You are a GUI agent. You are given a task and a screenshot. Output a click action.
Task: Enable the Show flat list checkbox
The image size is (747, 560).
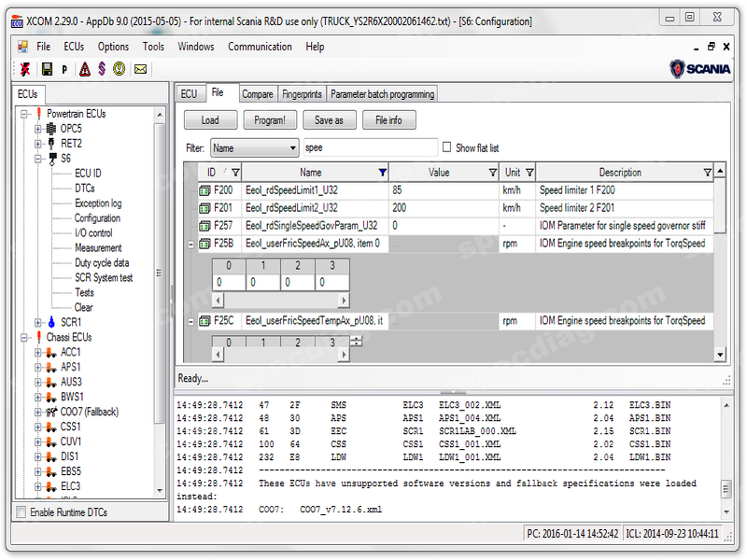(x=446, y=147)
